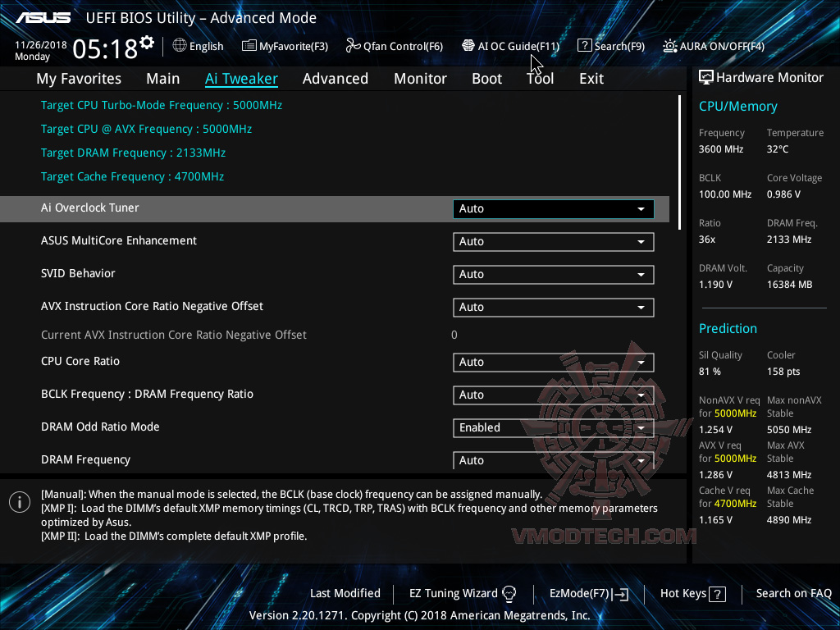840x630 pixels.
Task: Select the Ai Tweaker tab
Action: [241, 79]
